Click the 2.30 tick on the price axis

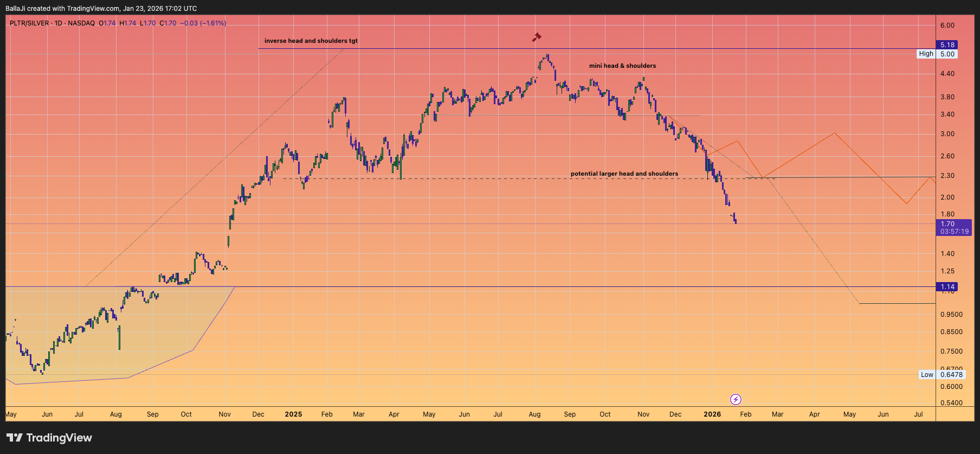coord(947,176)
